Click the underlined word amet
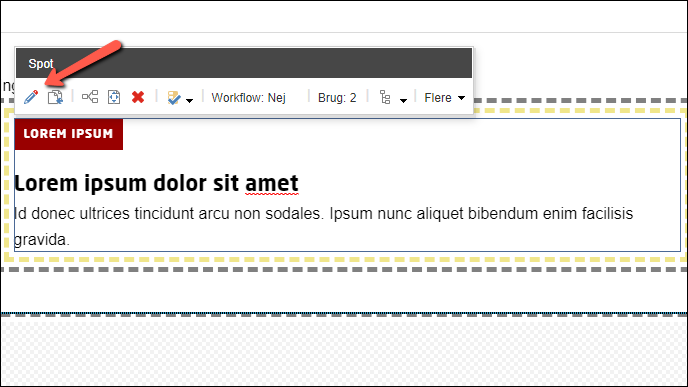This screenshot has height=387, width=688. tap(272, 183)
